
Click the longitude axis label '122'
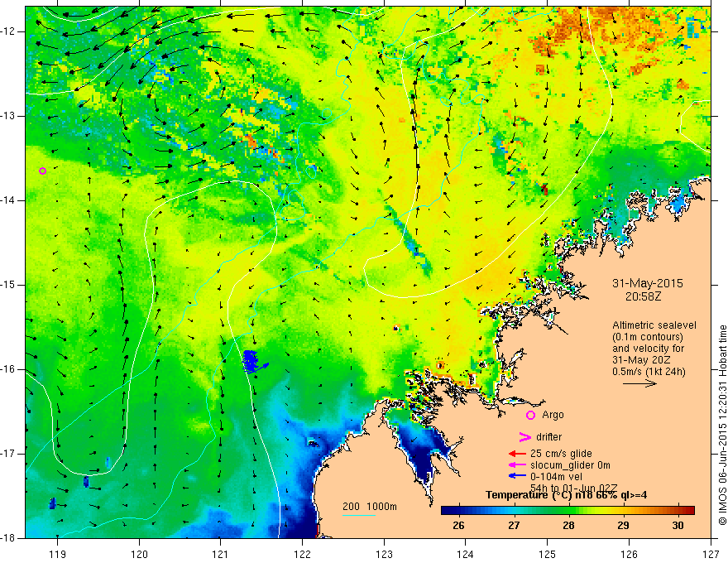point(302,554)
